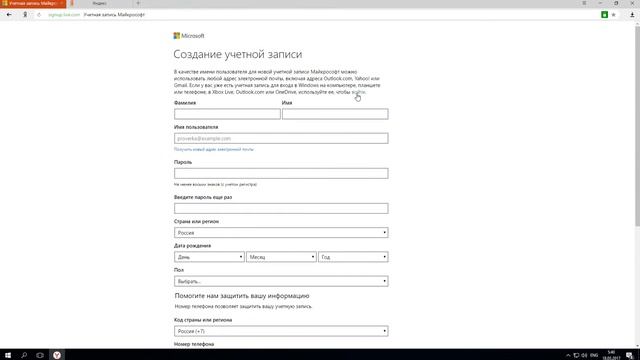Click the Microsoft logo on the page
The width and height of the screenshot is (640, 360).
click(x=189, y=36)
